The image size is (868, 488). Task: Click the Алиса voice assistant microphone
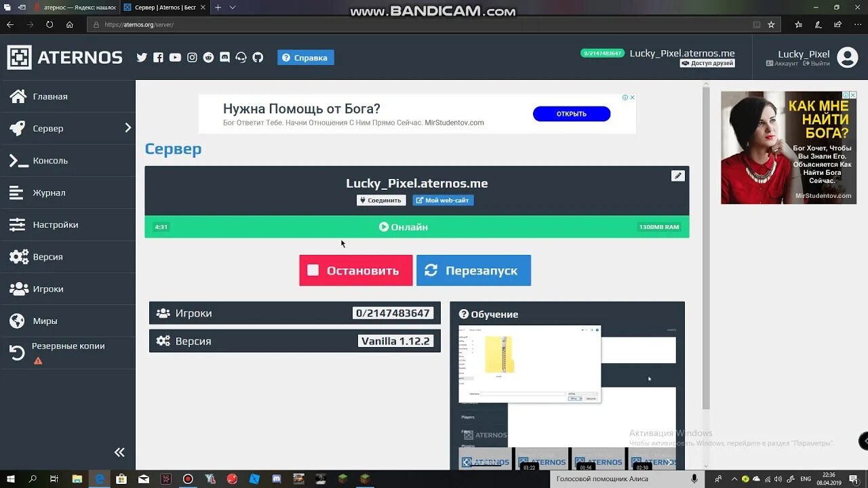pos(694,479)
